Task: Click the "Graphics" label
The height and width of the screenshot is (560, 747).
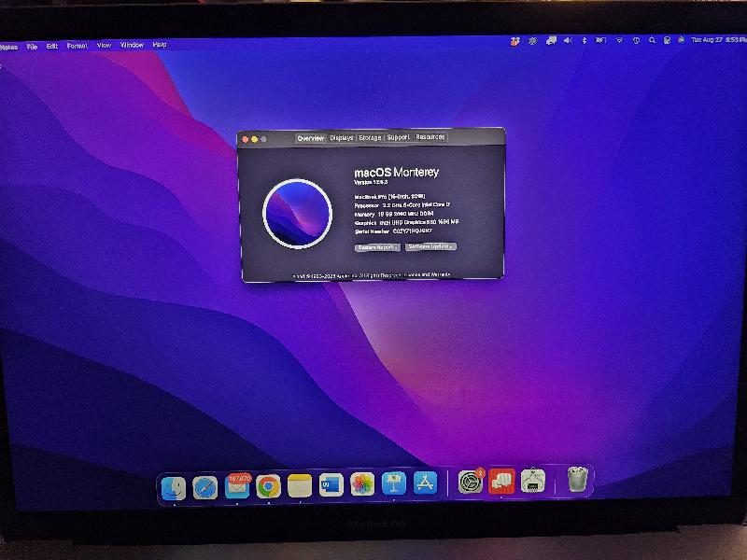Action: point(365,223)
